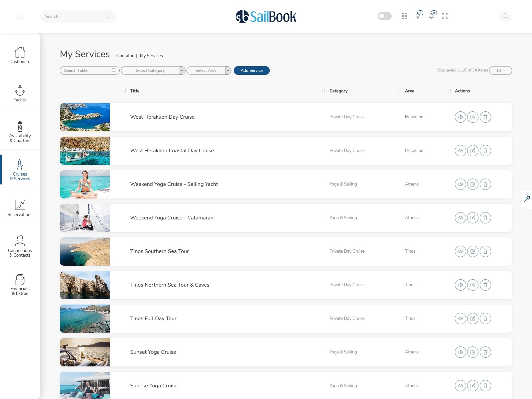This screenshot has width=532, height=399.
Task: Open the Select Category dropdown
Action: (x=153, y=70)
